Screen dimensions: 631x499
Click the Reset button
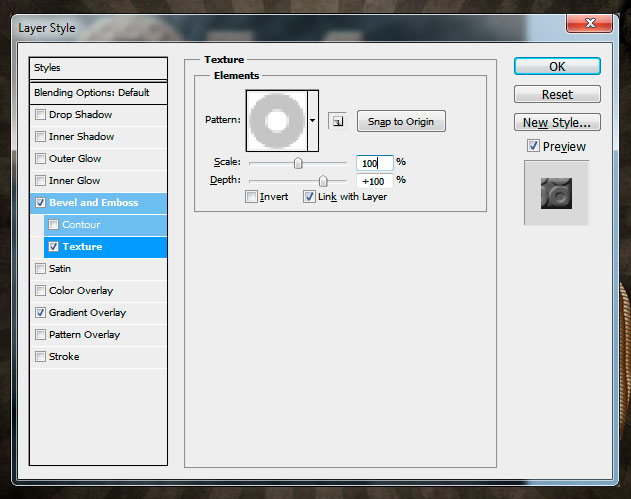click(x=557, y=95)
